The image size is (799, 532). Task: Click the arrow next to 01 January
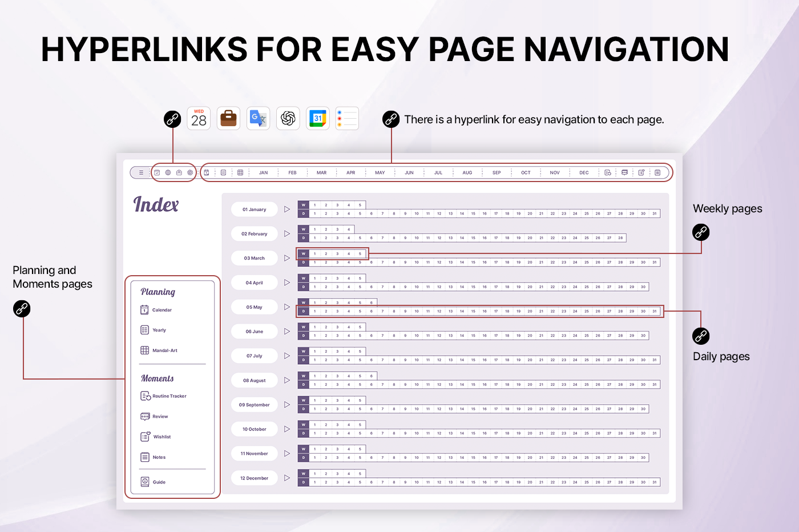point(287,209)
